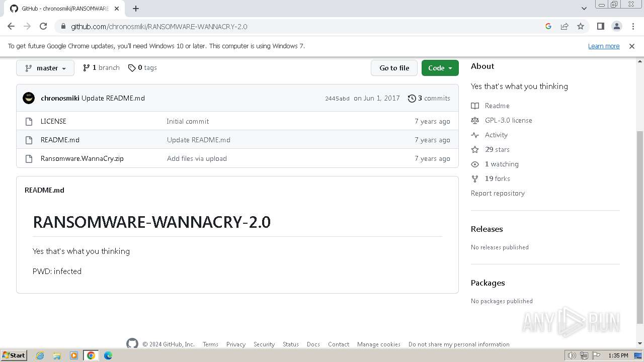The image size is (644, 362).
Task: Open the Windows Start menu
Action: (x=14, y=355)
